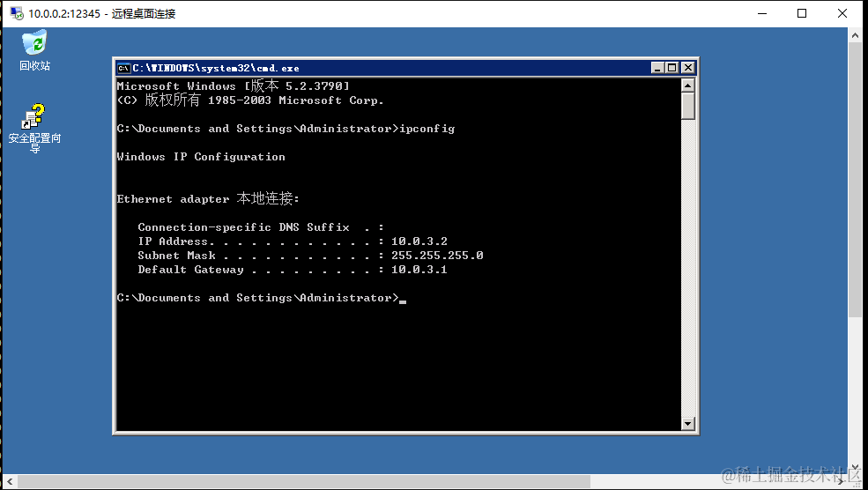Click the 'Connection-specific DNS Suffix' line
Image resolution: width=868 pixels, height=490 pixels.
[x=260, y=227]
